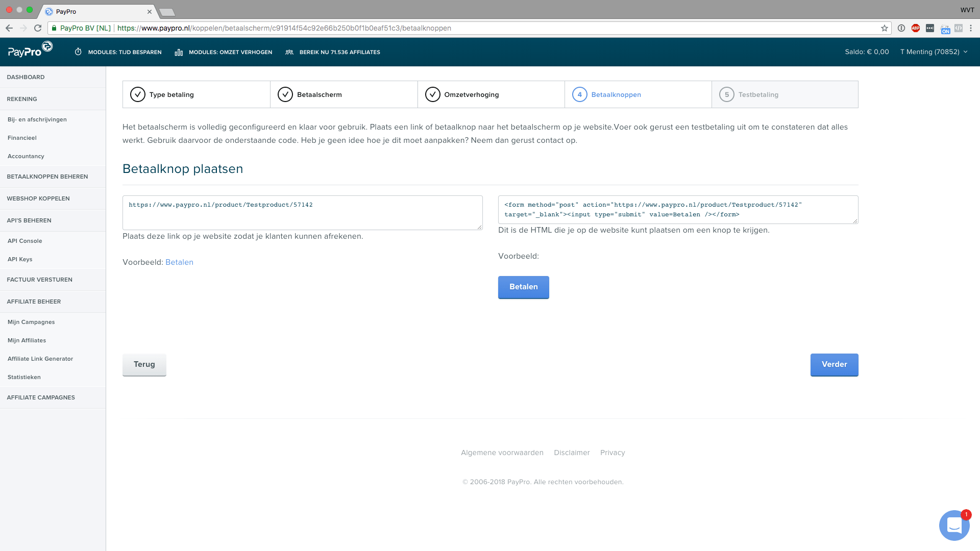Open Dashboard in sidebar
Image resolution: width=980 pixels, height=551 pixels.
(53, 77)
